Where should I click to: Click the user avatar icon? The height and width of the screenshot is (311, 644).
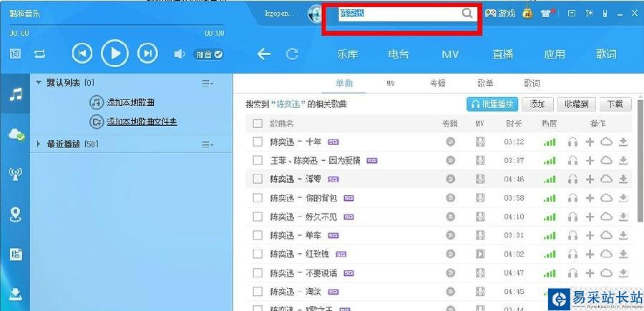(316, 14)
